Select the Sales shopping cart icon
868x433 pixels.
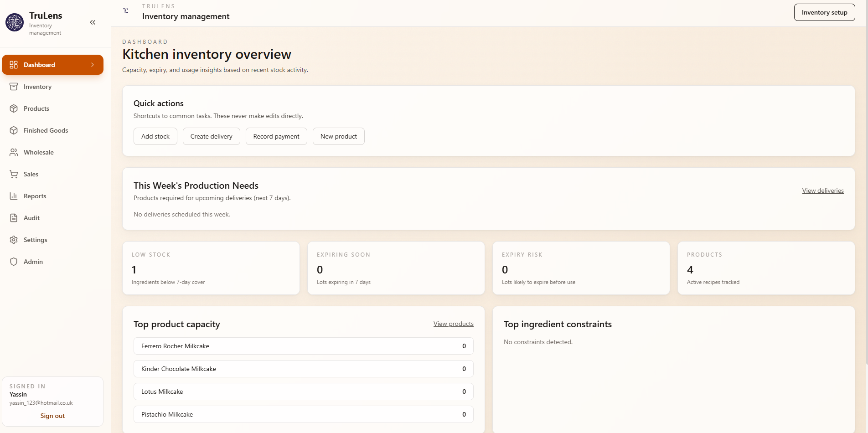pyautogui.click(x=14, y=174)
